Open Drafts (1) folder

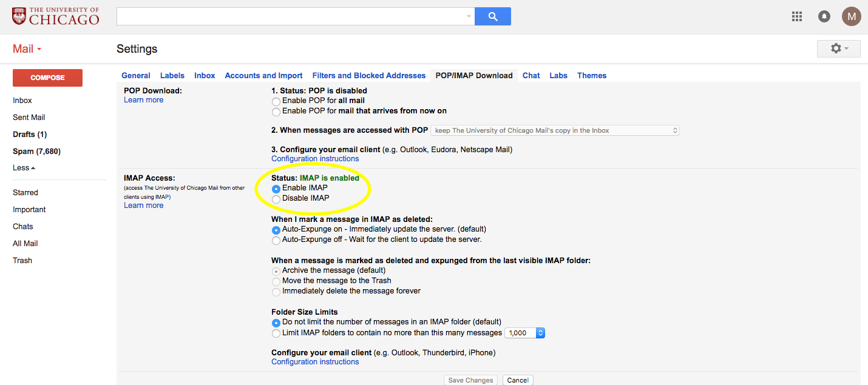point(30,135)
